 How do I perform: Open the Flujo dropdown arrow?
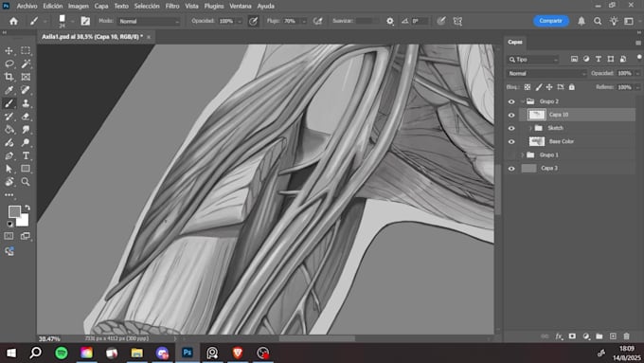[x=304, y=21]
